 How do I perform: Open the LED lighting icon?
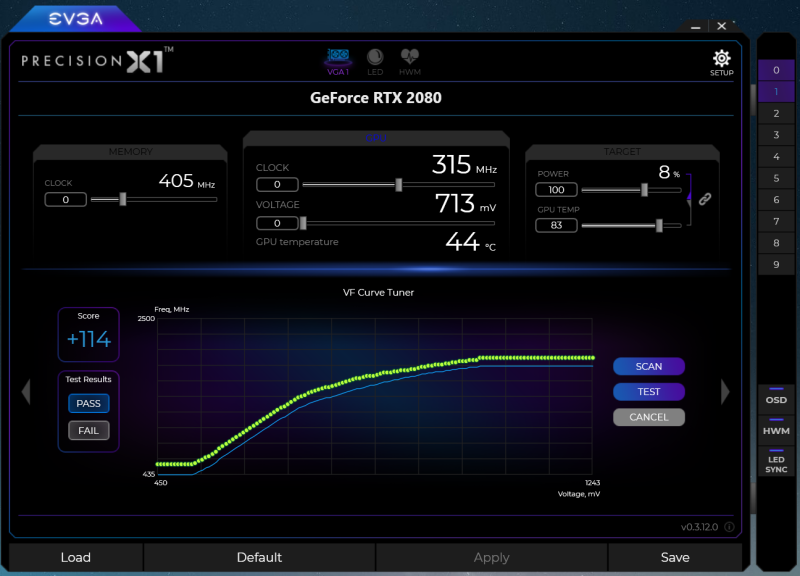[x=375, y=62]
